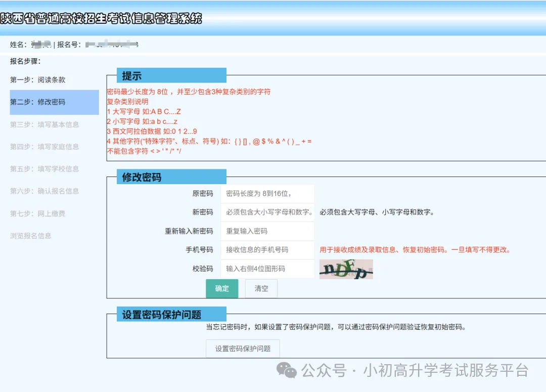Click line 4 其他字符 特殊字符

pos(209,141)
